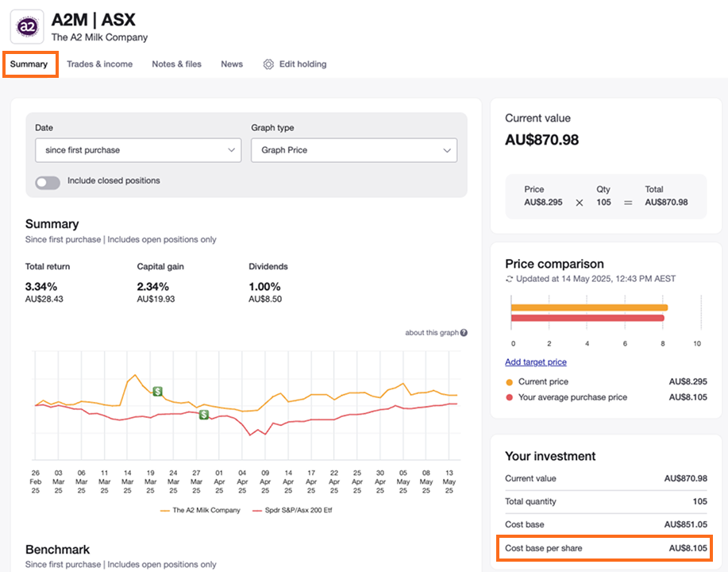Click the dividend marker on the red line
This screenshot has height=572, width=728.
204,414
